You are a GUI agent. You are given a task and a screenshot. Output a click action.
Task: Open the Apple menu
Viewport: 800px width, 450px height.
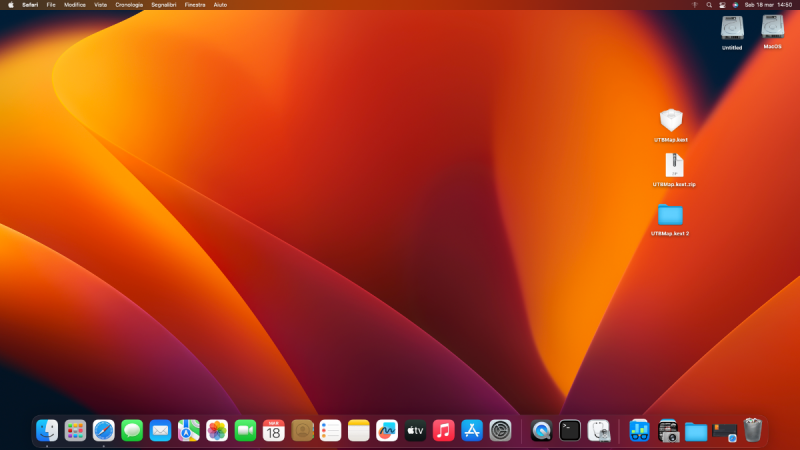coord(10,5)
